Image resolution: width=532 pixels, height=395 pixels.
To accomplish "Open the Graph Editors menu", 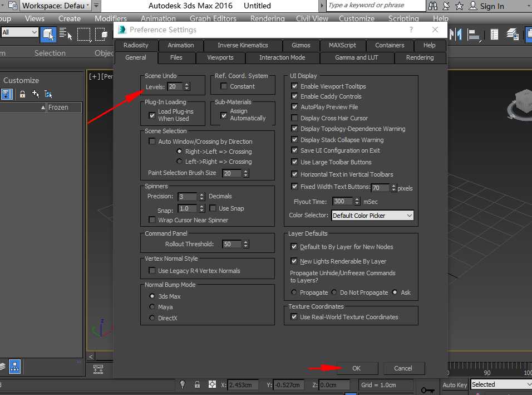I will pyautogui.click(x=213, y=18).
